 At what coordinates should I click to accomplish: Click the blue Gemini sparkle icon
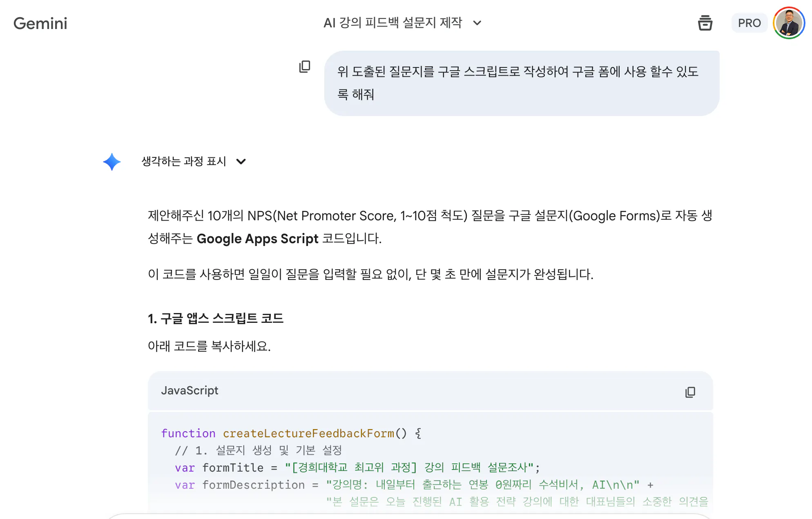point(112,162)
